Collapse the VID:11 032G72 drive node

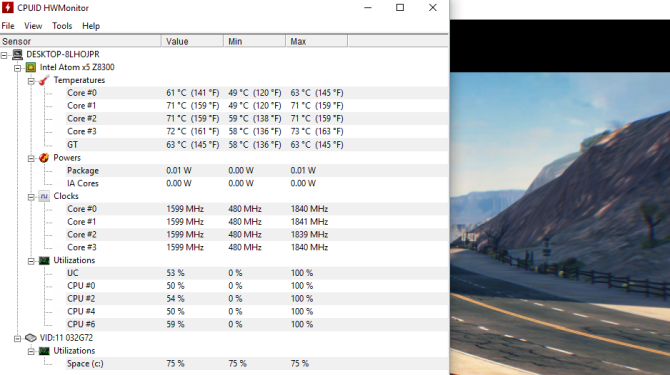pos(18,339)
